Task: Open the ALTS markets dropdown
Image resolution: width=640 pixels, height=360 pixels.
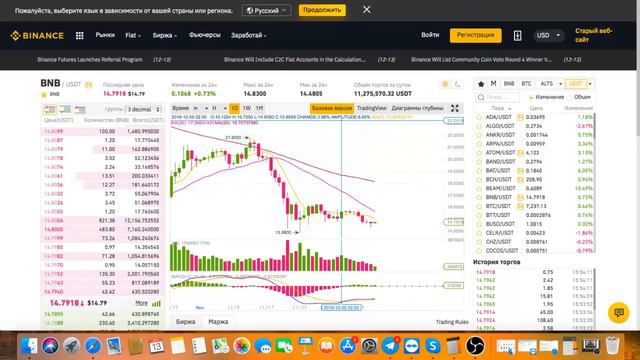Action: point(551,84)
